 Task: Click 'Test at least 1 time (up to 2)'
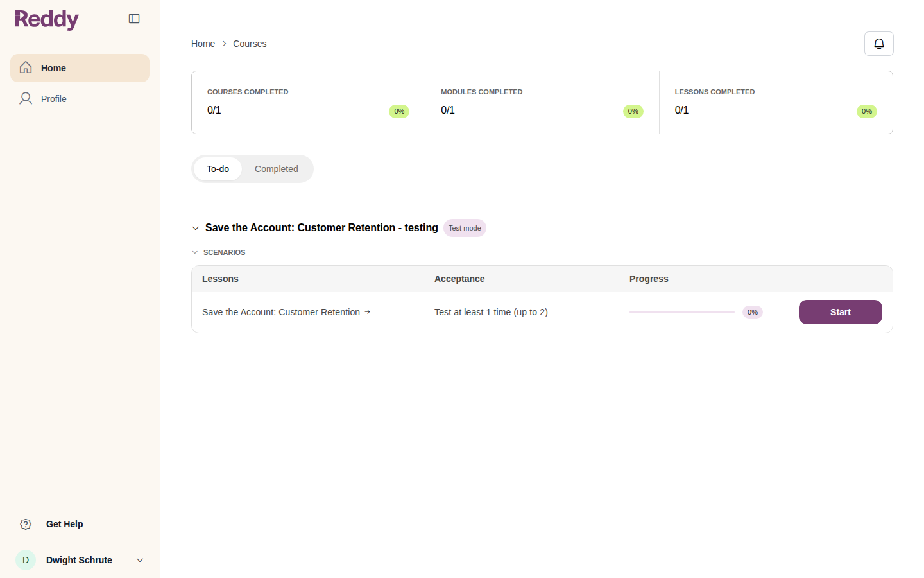tap(491, 312)
